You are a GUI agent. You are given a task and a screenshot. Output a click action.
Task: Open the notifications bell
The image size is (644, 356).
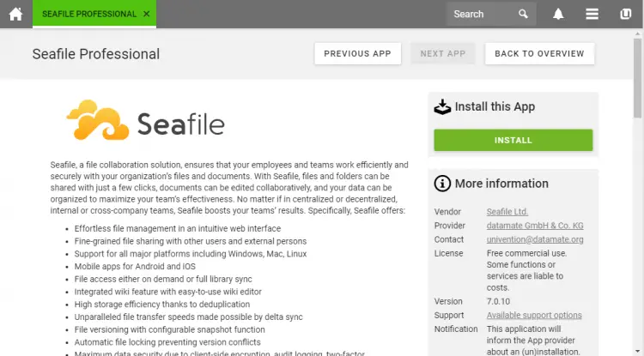558,14
